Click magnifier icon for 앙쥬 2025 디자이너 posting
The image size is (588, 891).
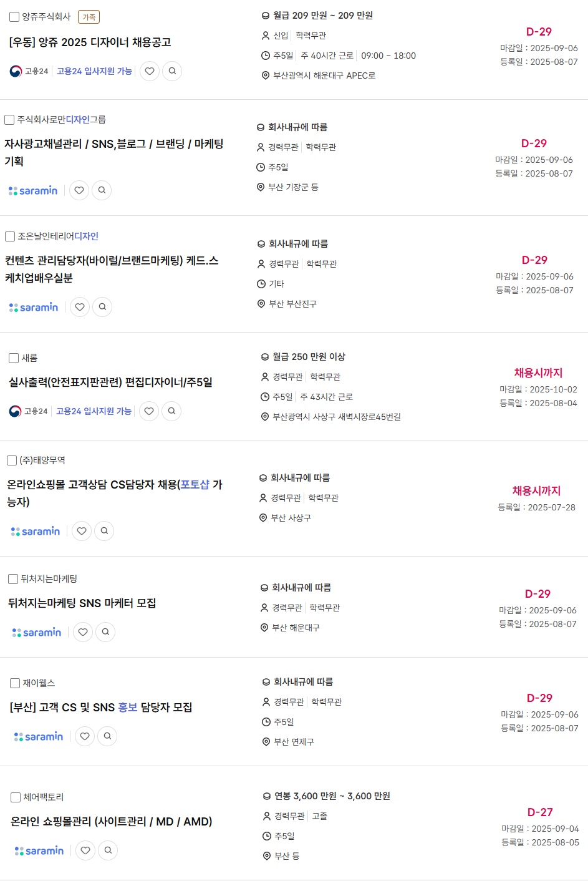(x=172, y=71)
